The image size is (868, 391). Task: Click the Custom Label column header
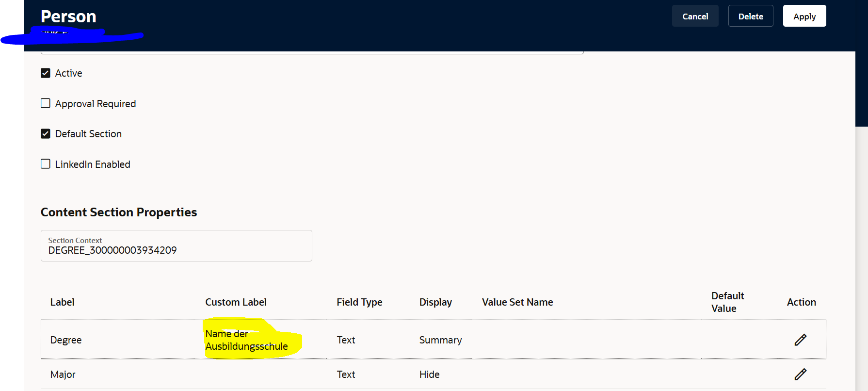coord(236,302)
